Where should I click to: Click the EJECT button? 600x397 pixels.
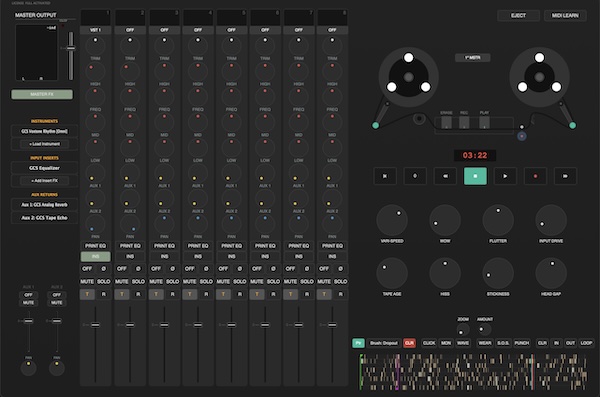518,16
